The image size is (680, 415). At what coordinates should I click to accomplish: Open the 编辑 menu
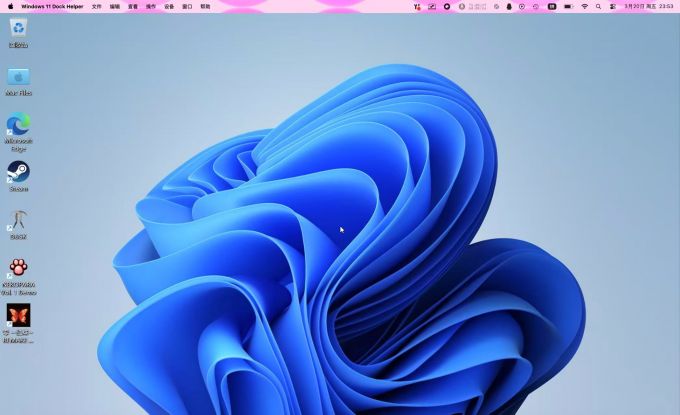point(115,7)
